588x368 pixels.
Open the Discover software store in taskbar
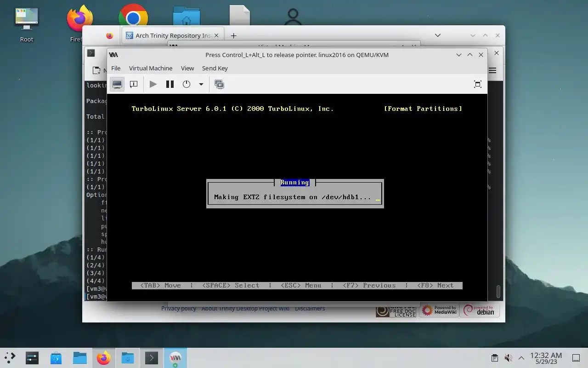[x=56, y=357]
